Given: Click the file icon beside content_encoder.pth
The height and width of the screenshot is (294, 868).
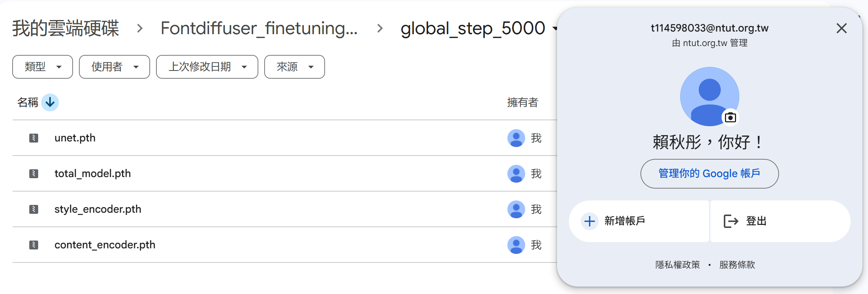Looking at the screenshot, I should pyautogui.click(x=34, y=245).
